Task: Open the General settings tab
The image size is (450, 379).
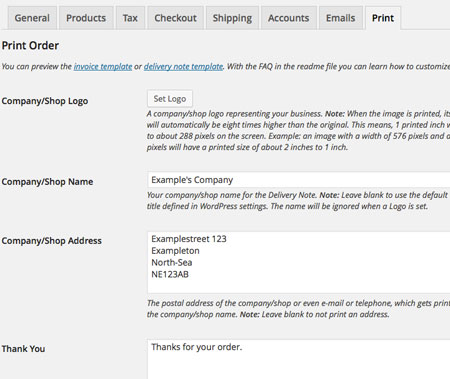Action: 32,18
